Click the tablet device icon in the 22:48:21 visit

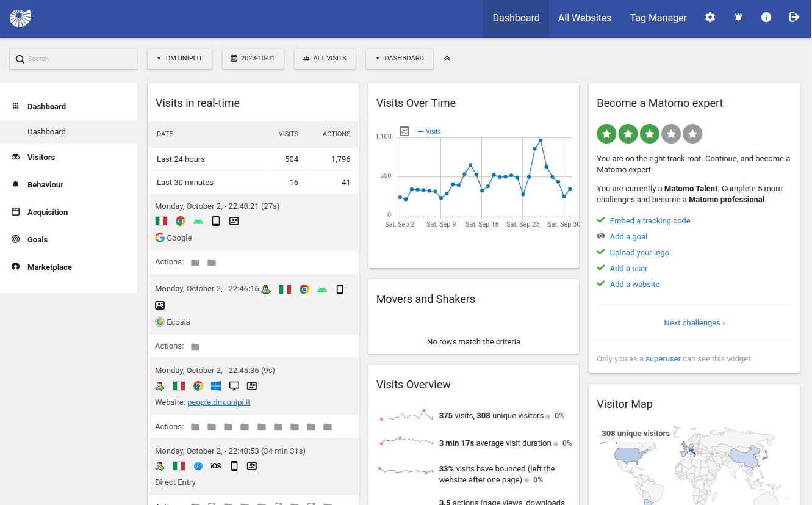216,221
